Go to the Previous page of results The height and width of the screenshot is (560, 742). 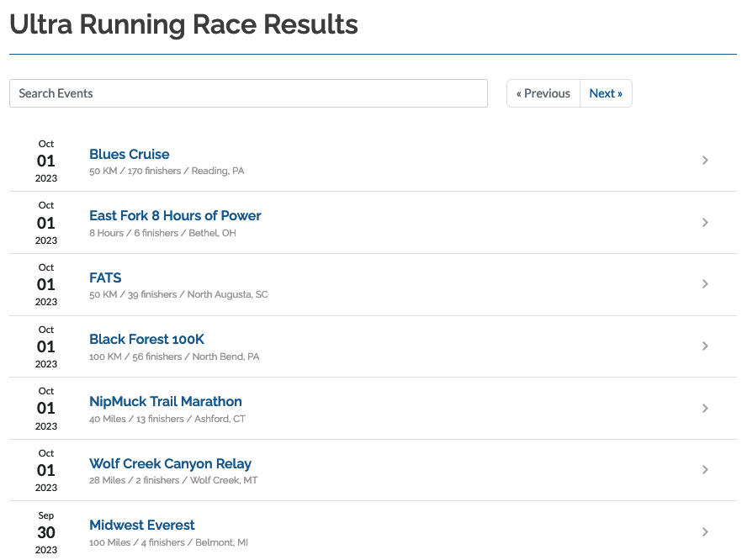(x=543, y=93)
